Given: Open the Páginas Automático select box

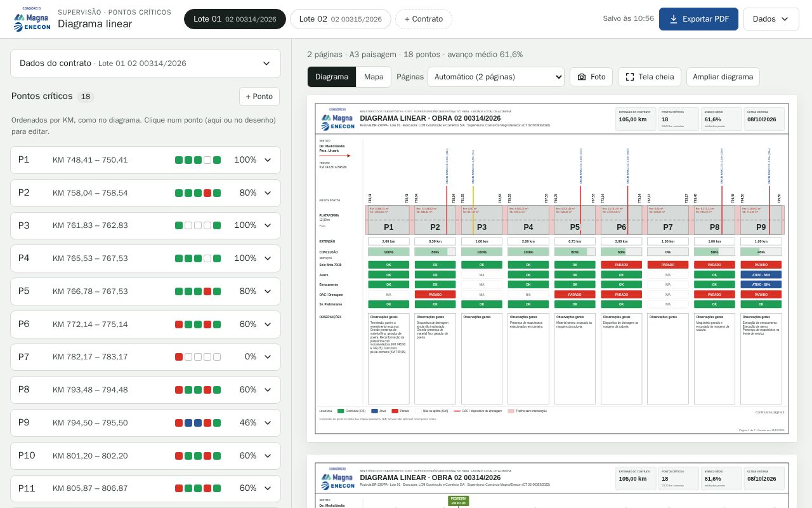Looking at the screenshot, I should (x=496, y=77).
